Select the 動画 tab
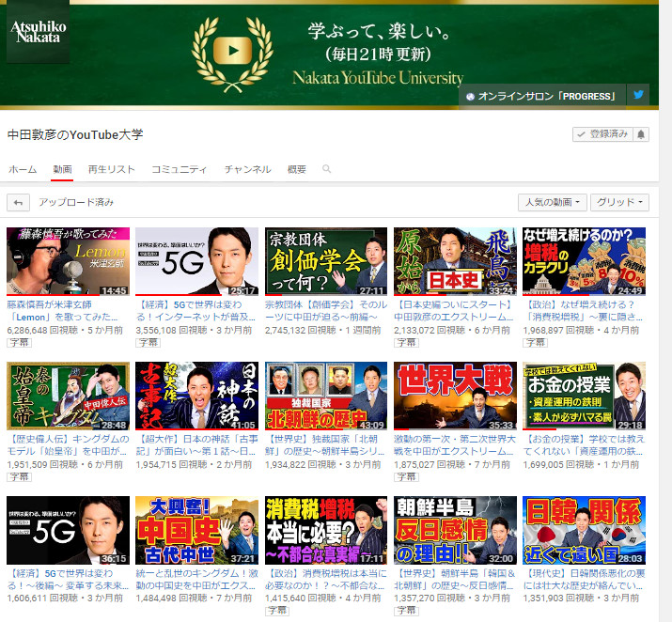The width and height of the screenshot is (672, 622). tap(62, 170)
